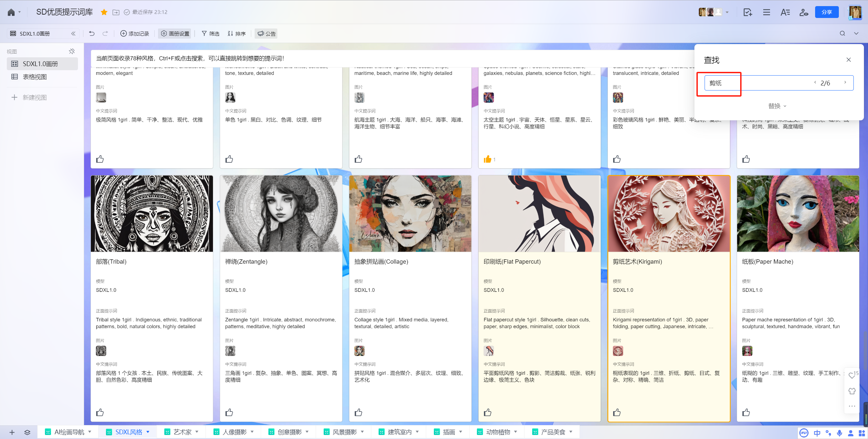Click the undo arrow icon
Screen dimensions: 868x439
[92, 34]
